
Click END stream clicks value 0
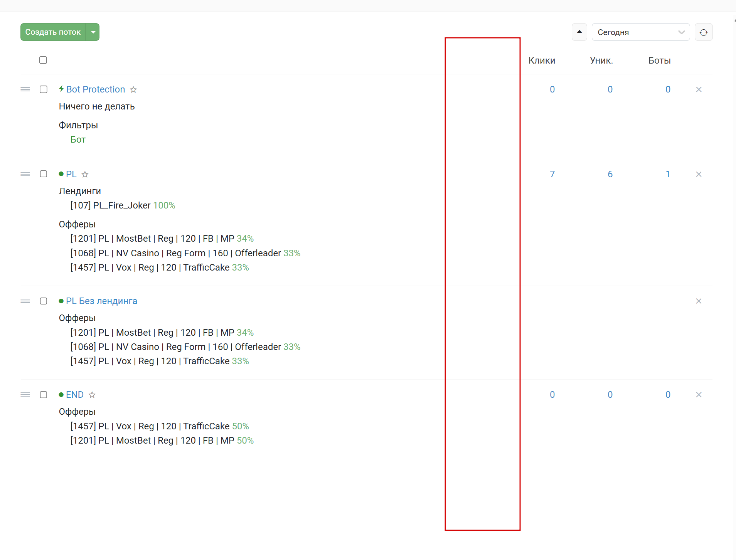click(552, 395)
